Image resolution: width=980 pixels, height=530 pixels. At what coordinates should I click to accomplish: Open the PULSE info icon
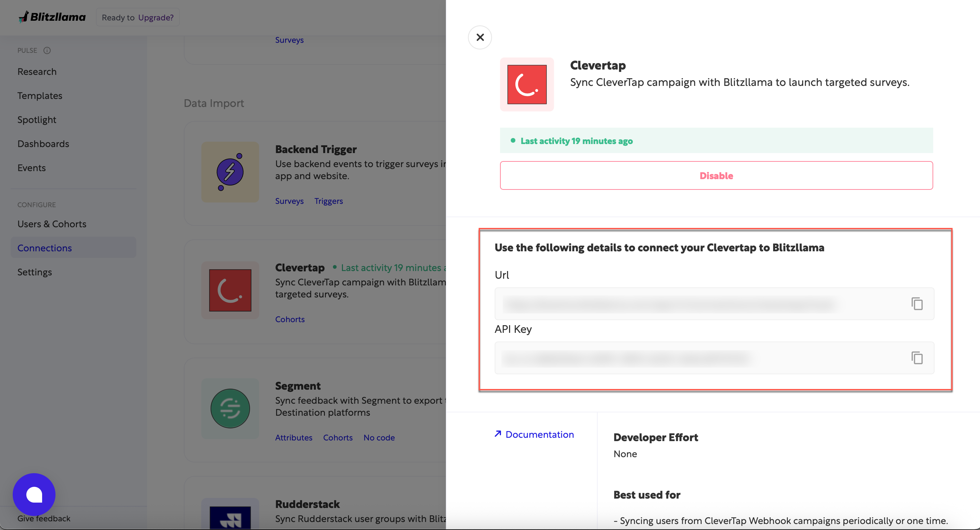click(x=47, y=50)
